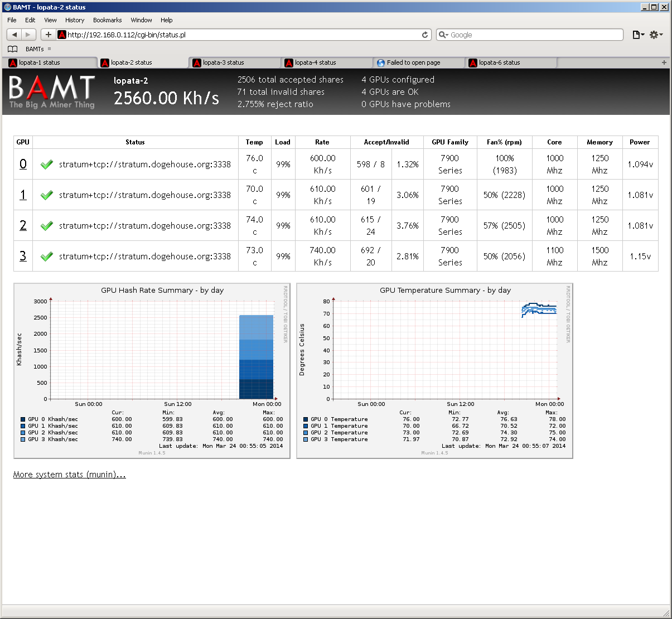Click the green checkmark for GPU 2
Image resolution: width=672 pixels, height=619 pixels.
[47, 226]
